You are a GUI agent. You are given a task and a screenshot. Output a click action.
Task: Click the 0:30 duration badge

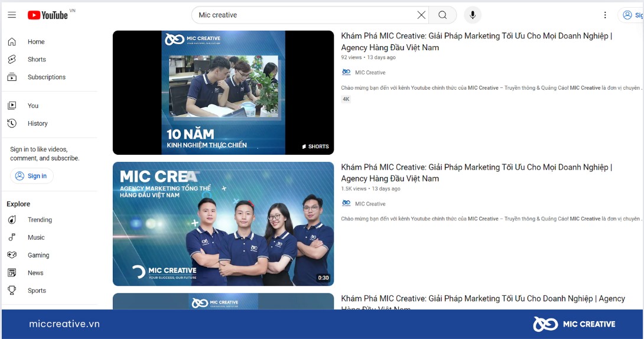[323, 278]
